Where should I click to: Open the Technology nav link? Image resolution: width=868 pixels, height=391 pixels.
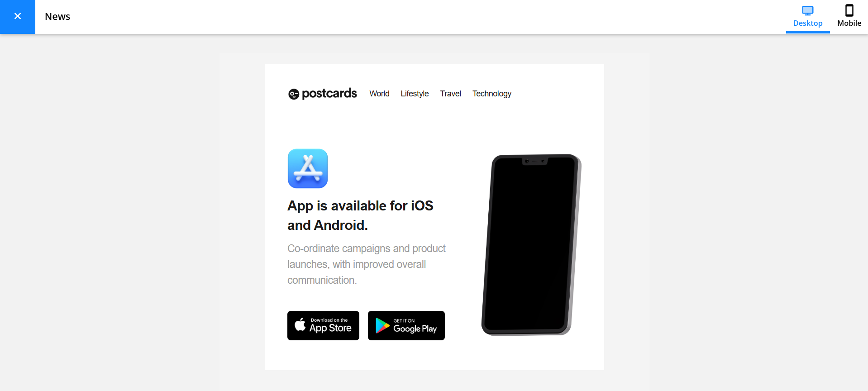point(492,94)
